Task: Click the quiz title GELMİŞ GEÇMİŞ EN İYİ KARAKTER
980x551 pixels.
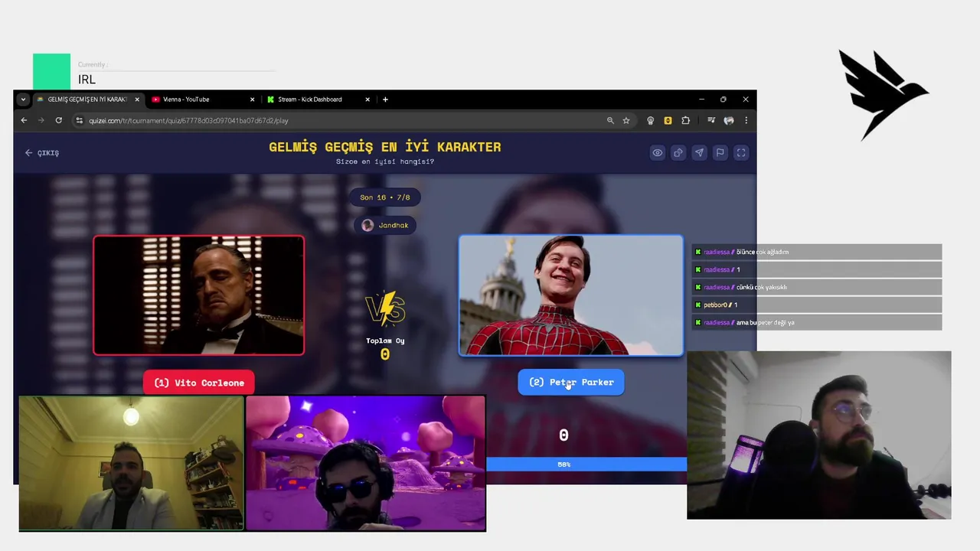Action: [385, 147]
